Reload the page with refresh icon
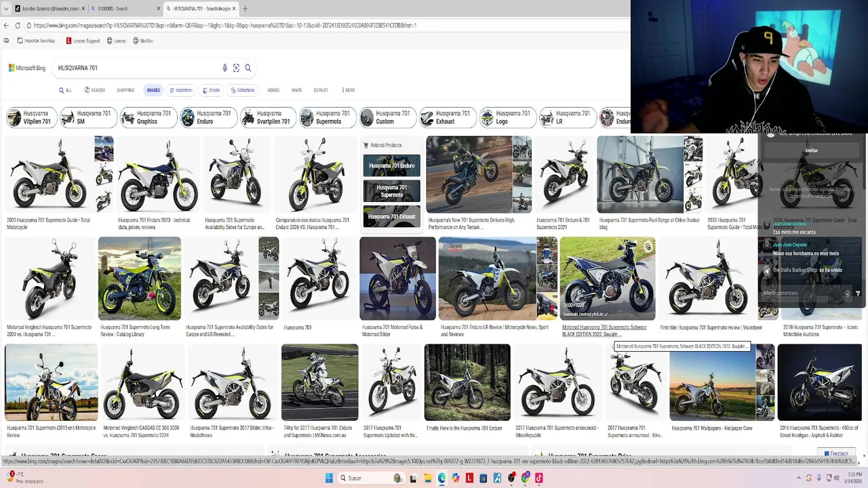 click(x=17, y=25)
